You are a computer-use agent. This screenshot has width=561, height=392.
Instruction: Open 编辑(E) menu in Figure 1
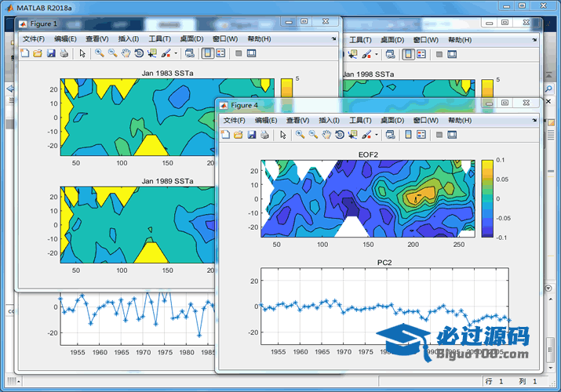click(x=65, y=39)
